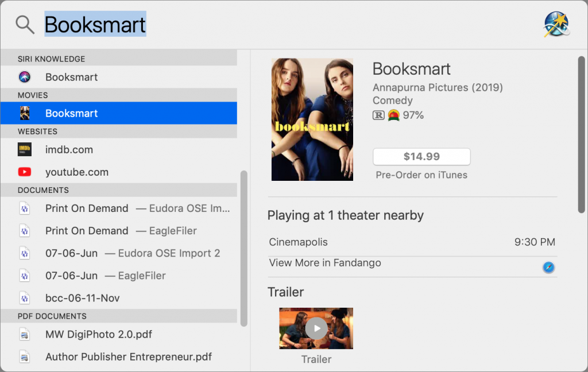The width and height of the screenshot is (588, 372).
Task: Select Print On Demand — EagleFiler result
Action: (119, 231)
